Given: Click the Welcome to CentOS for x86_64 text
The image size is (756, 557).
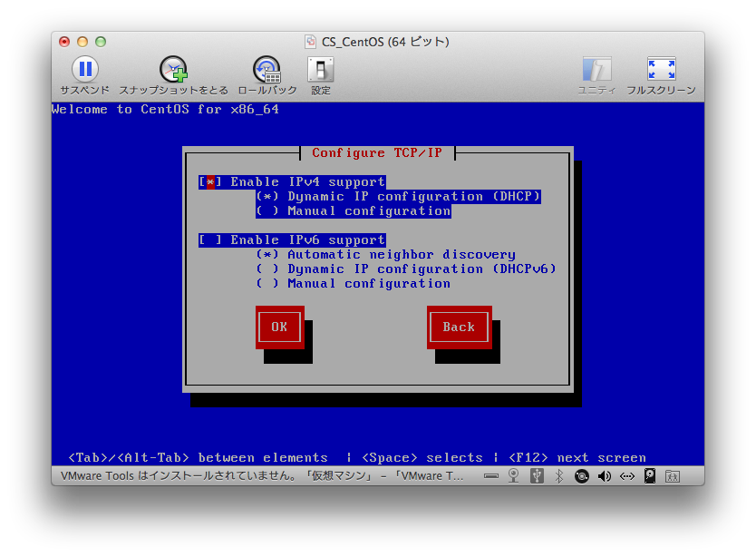Looking at the screenshot, I should pos(165,110).
